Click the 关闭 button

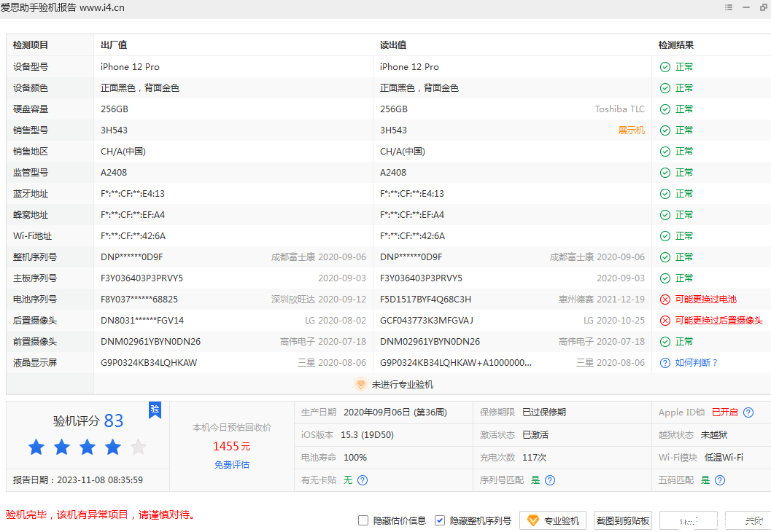click(748, 520)
